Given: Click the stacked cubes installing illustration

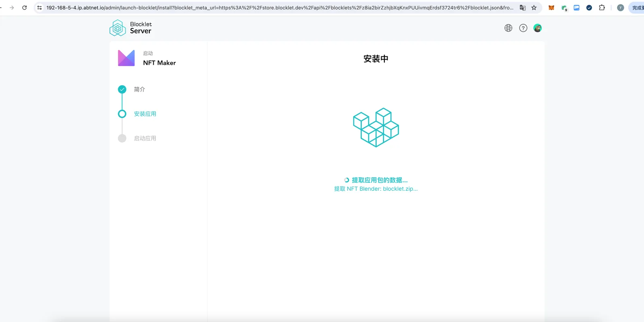Looking at the screenshot, I should coord(376,127).
